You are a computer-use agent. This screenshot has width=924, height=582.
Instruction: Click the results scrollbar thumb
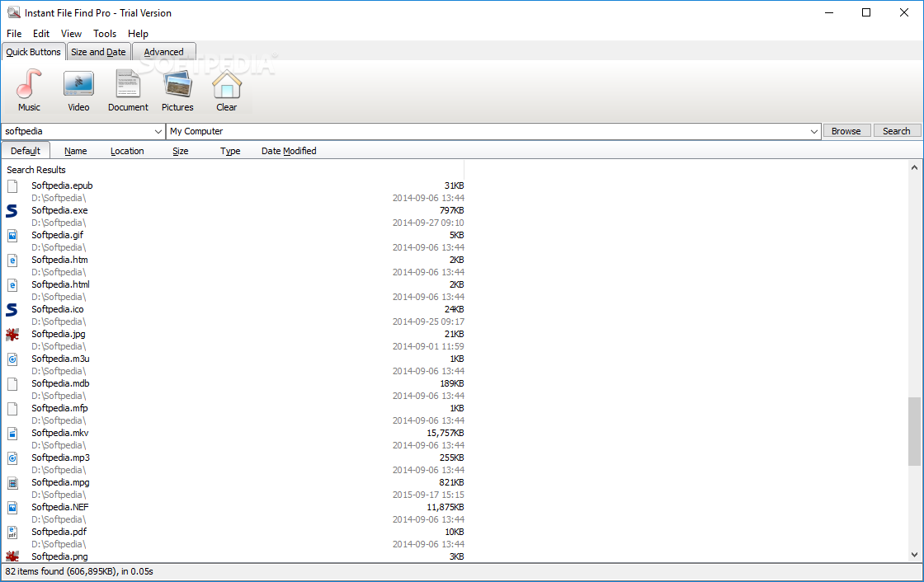coord(914,432)
